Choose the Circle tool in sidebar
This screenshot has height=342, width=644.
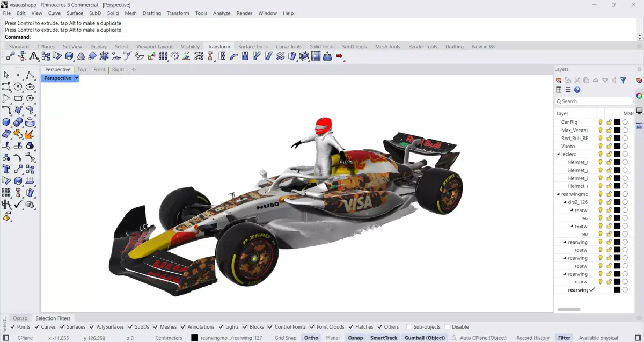click(18, 86)
